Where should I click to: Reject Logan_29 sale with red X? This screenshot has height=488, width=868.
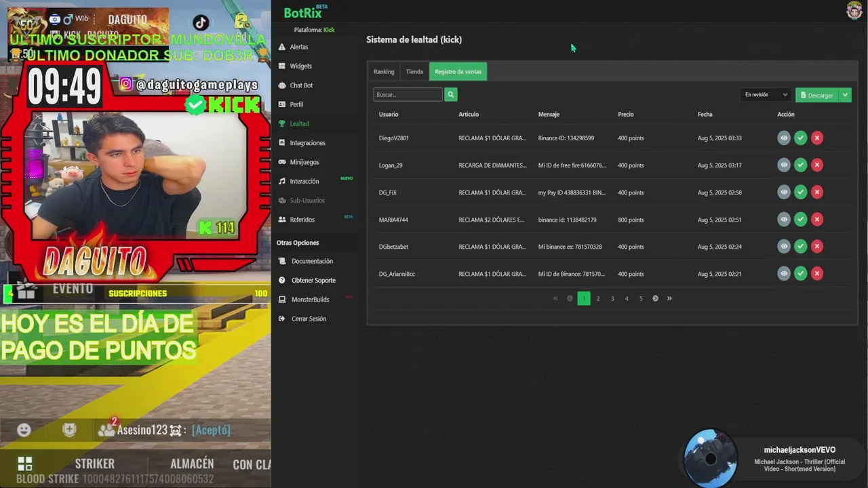click(817, 165)
